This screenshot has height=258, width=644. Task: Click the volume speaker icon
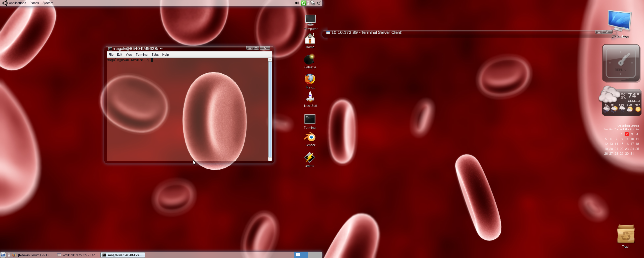click(297, 3)
